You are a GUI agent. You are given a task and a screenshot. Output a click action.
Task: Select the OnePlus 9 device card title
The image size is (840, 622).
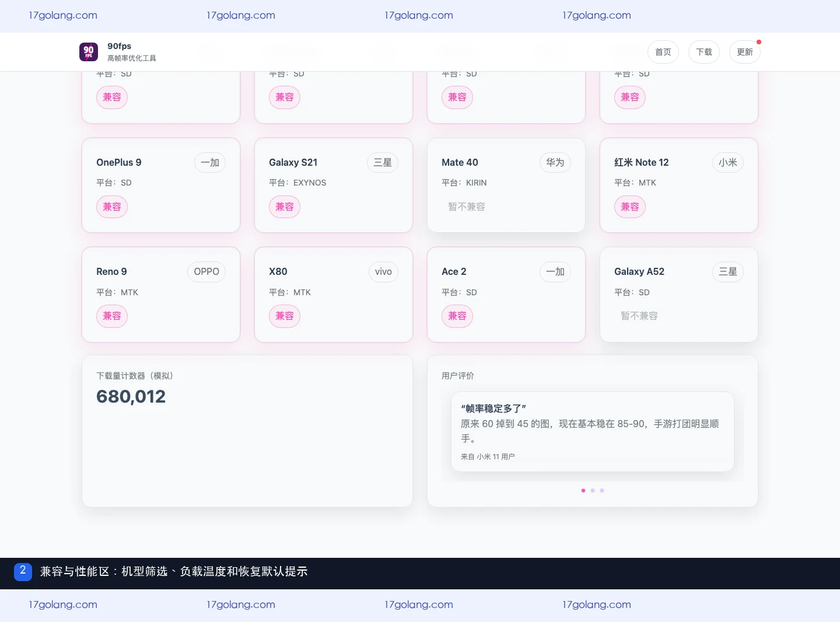point(119,162)
